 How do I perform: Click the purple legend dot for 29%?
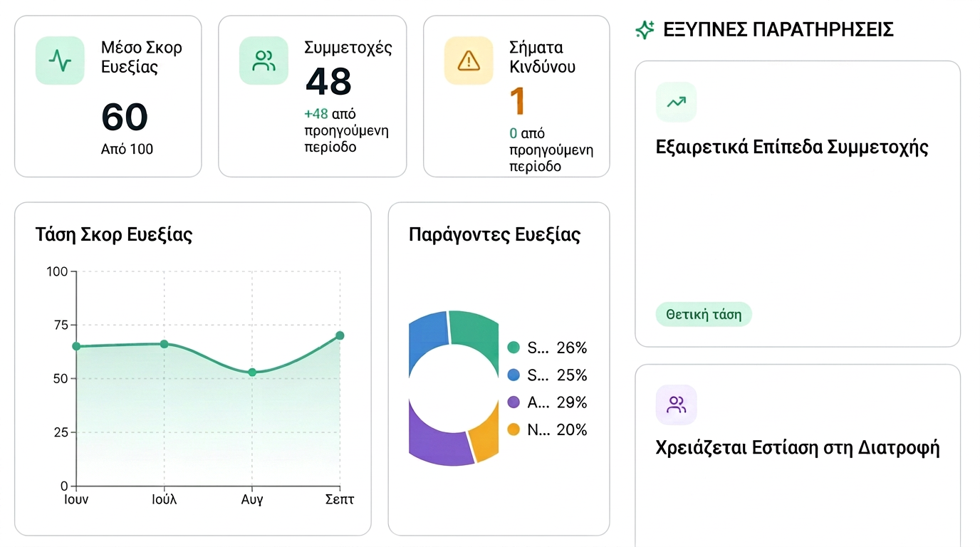pos(514,402)
